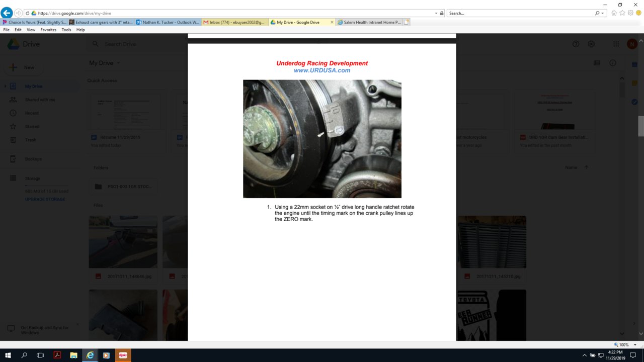Image resolution: width=644 pixels, height=362 pixels.
Task: Click the Search Drive field
Action: [x=136, y=44]
